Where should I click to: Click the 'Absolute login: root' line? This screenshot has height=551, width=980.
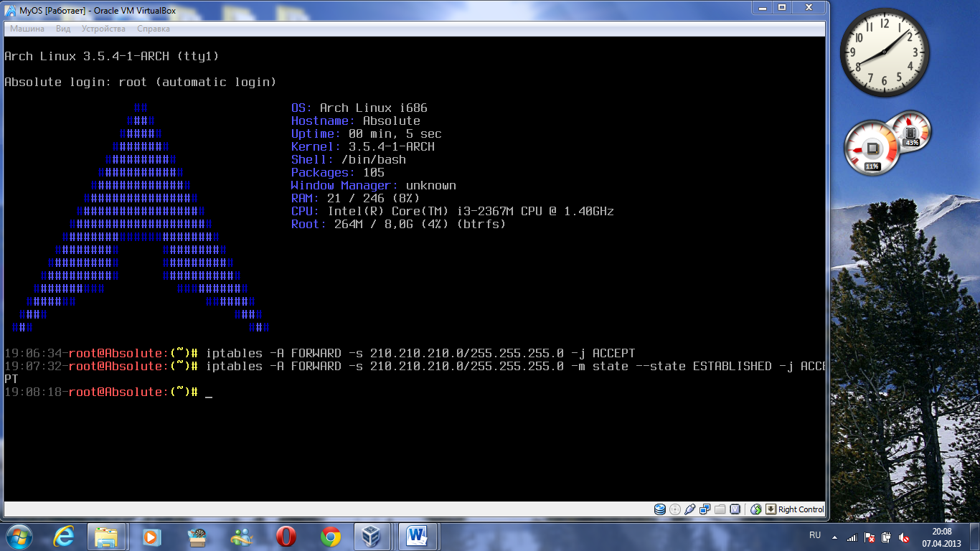[141, 83]
